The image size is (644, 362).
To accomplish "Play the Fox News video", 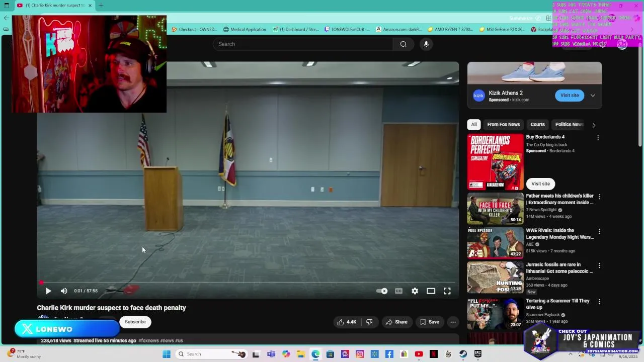I will [48, 291].
